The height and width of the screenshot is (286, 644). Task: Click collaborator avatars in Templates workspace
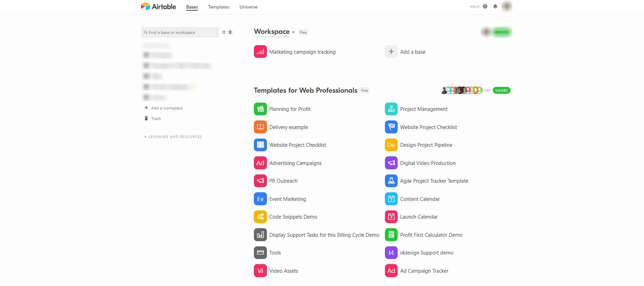[461, 90]
